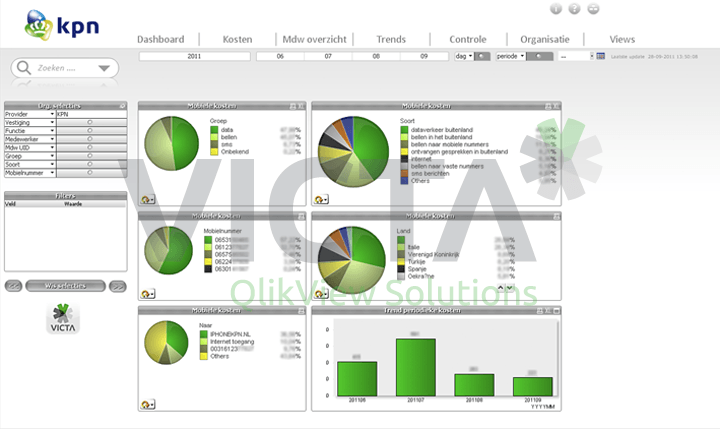
Task: Open the Views tab
Action: (622, 40)
